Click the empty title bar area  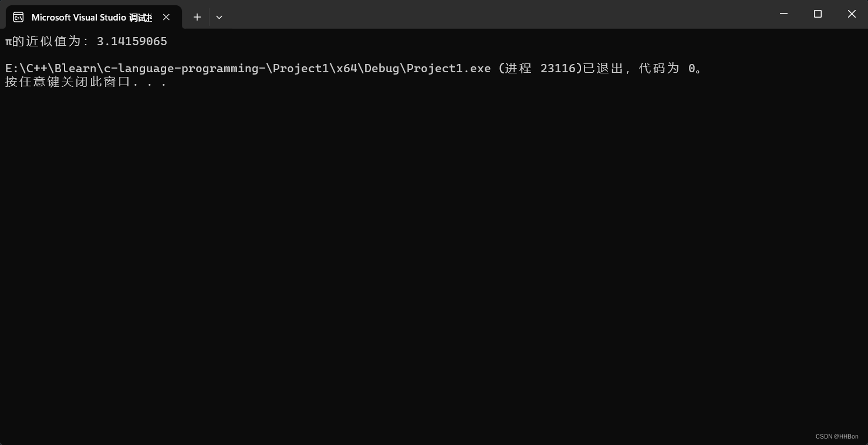[x=493, y=14]
